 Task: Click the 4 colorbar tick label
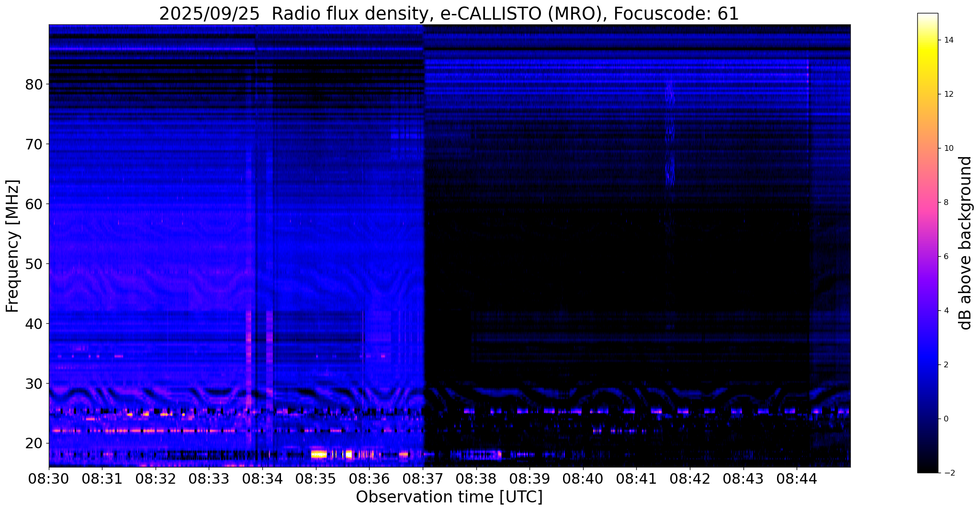coord(945,311)
